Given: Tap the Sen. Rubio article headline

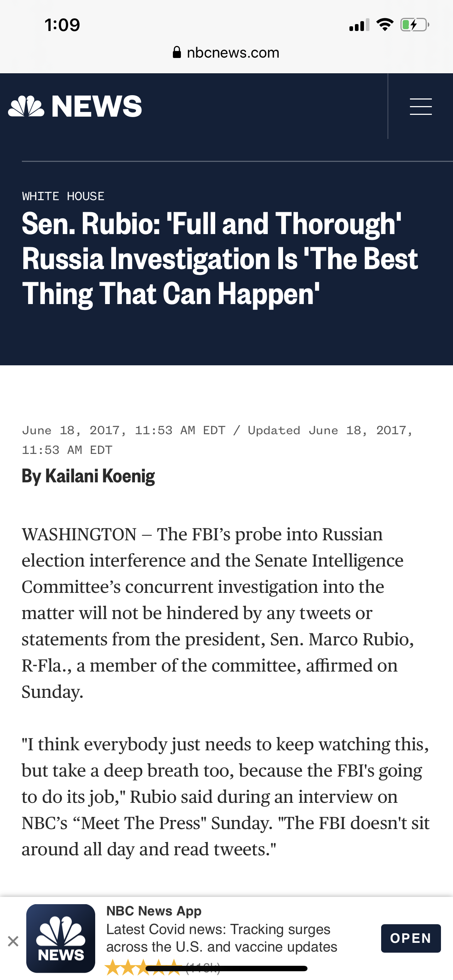Looking at the screenshot, I should (x=219, y=259).
